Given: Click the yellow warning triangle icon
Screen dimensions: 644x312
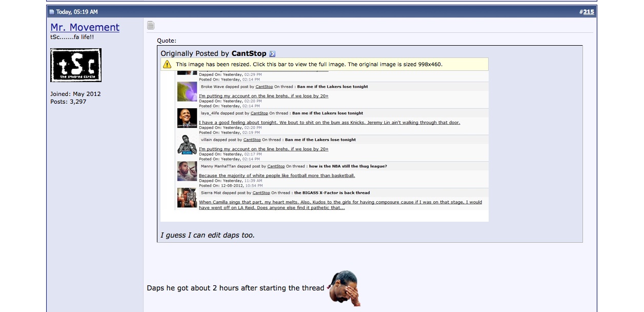Looking at the screenshot, I should coord(167,65).
